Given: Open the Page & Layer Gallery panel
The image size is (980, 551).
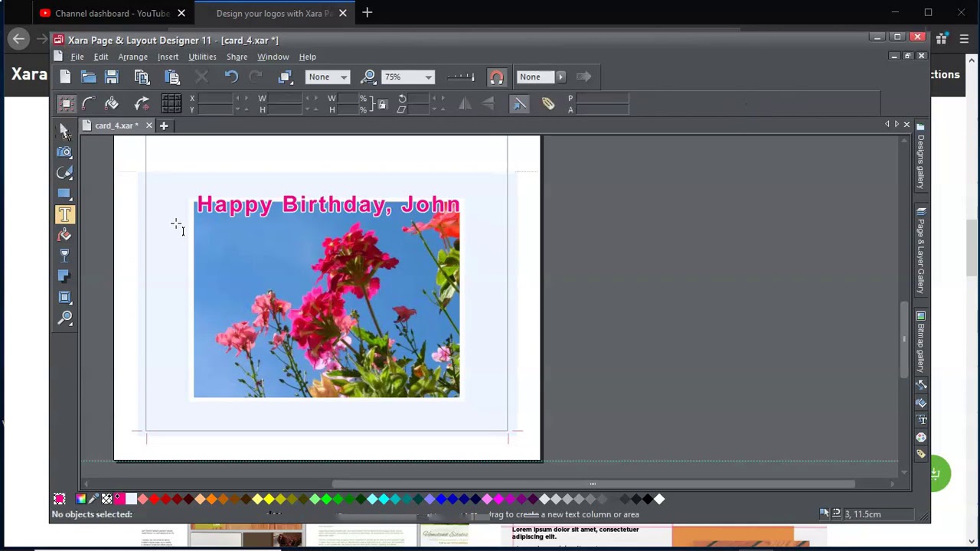Looking at the screenshot, I should 920,250.
